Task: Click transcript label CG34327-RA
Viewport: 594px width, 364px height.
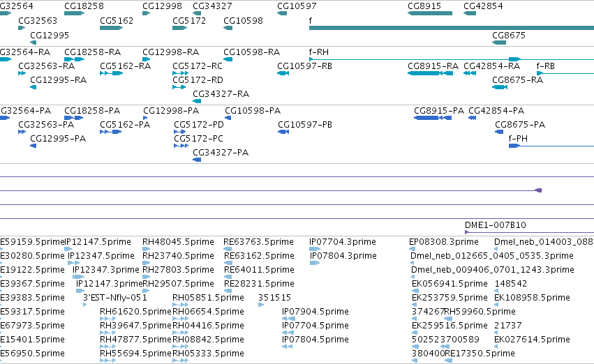Action: [221, 94]
